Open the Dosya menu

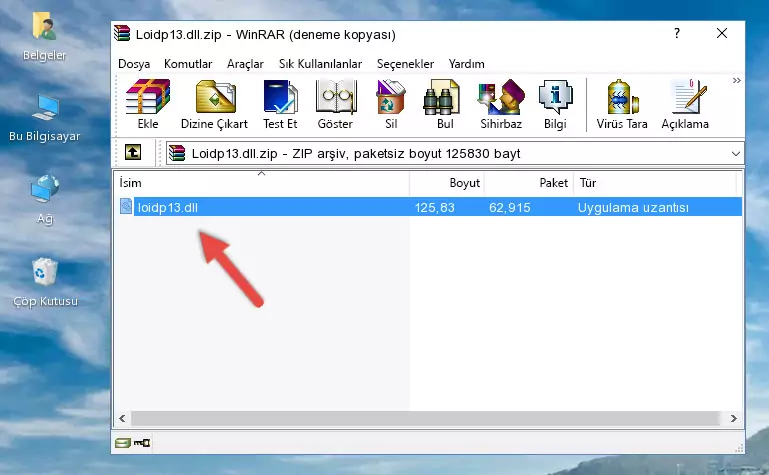tap(134, 64)
